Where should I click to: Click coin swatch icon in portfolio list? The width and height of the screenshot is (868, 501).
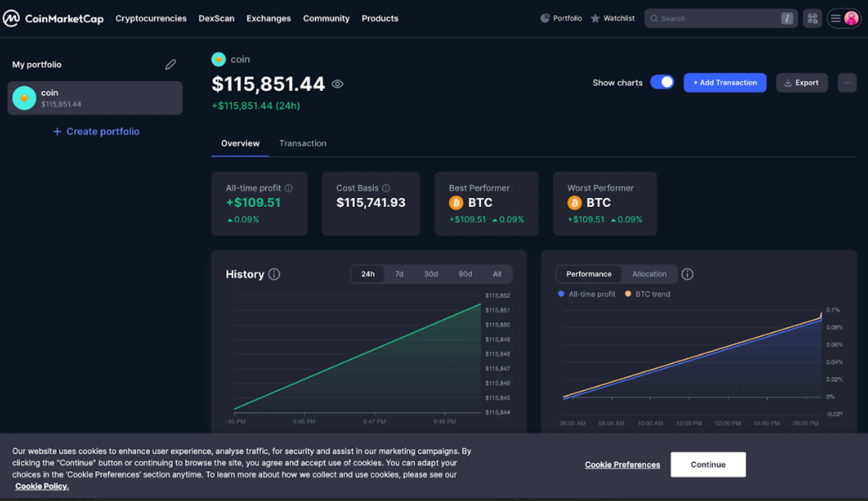[x=24, y=98]
